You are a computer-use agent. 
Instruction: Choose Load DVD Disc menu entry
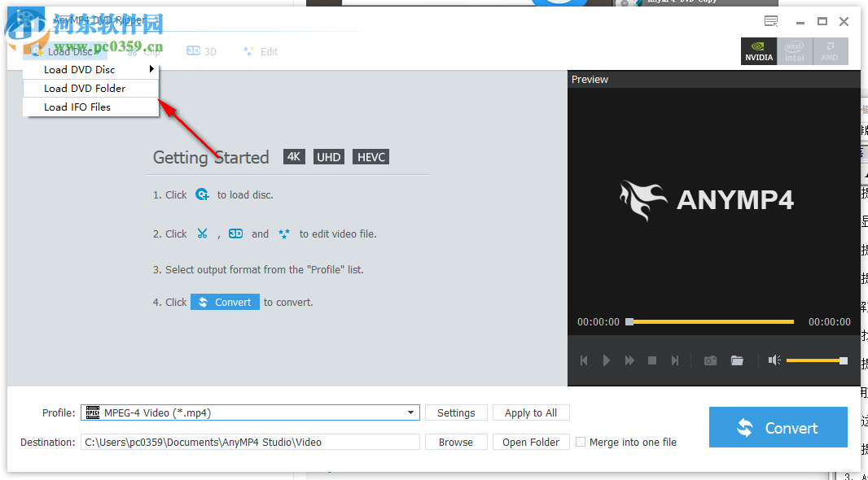pyautogui.click(x=90, y=70)
